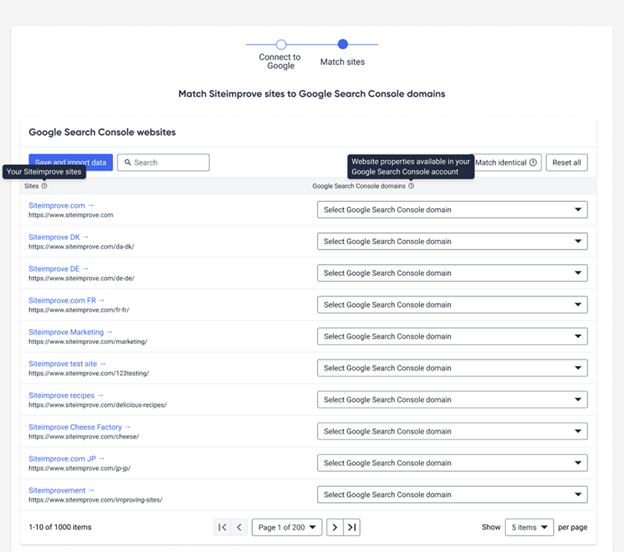This screenshot has height=552, width=624.
Task: Open the Siteimprove DE site link
Action: 58,269
